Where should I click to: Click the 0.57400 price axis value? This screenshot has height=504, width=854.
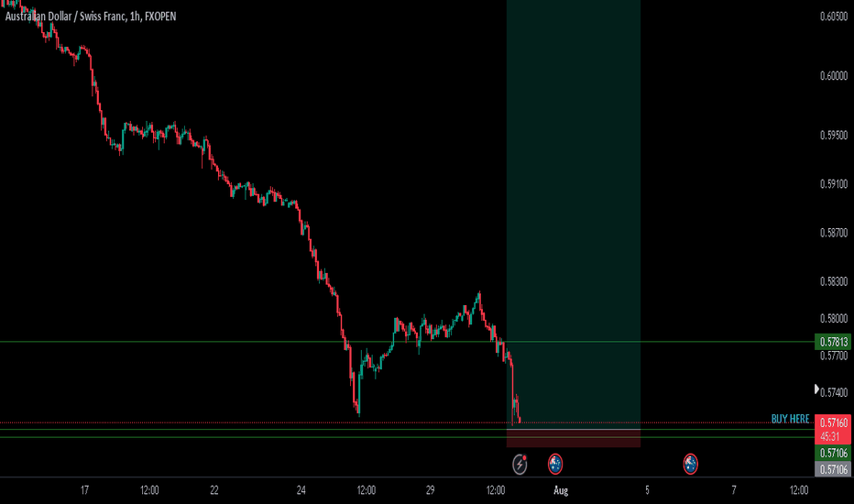[x=834, y=392]
